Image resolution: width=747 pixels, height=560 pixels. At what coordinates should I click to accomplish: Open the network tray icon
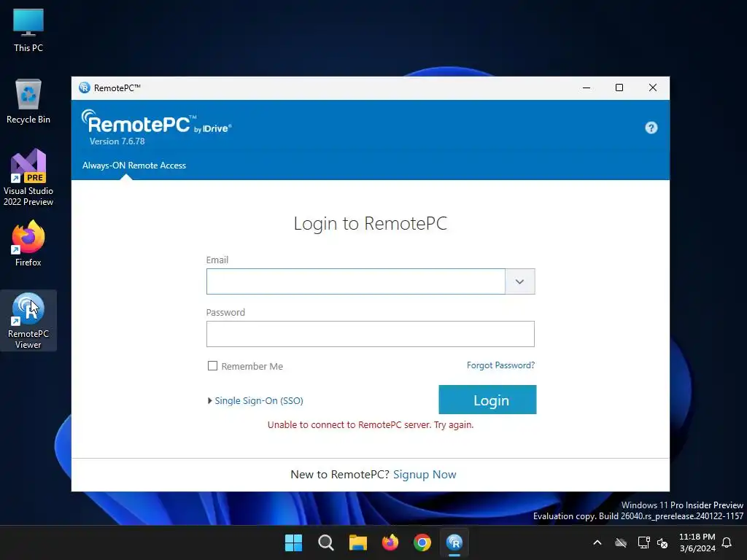coord(643,542)
